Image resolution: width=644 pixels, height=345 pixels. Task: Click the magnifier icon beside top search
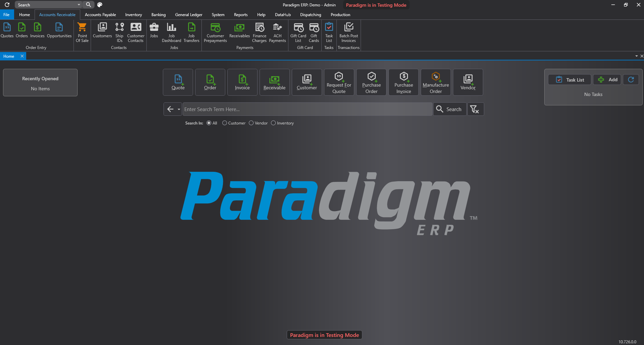[88, 5]
